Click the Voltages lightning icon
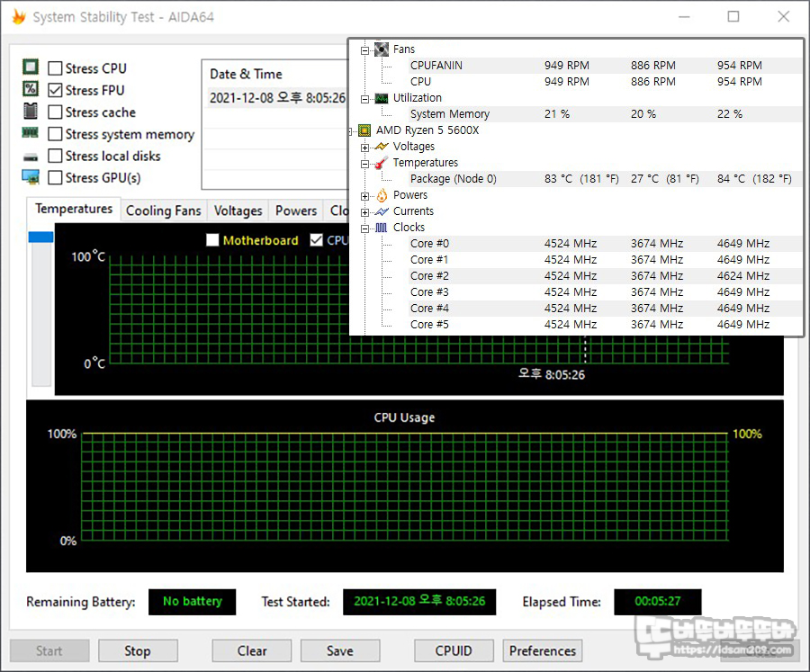The image size is (810, 672). coord(382,146)
